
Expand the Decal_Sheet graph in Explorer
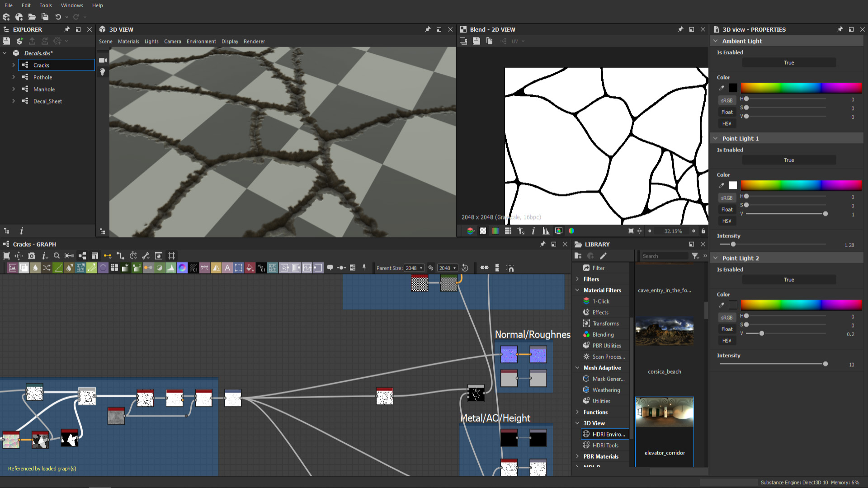(x=14, y=101)
